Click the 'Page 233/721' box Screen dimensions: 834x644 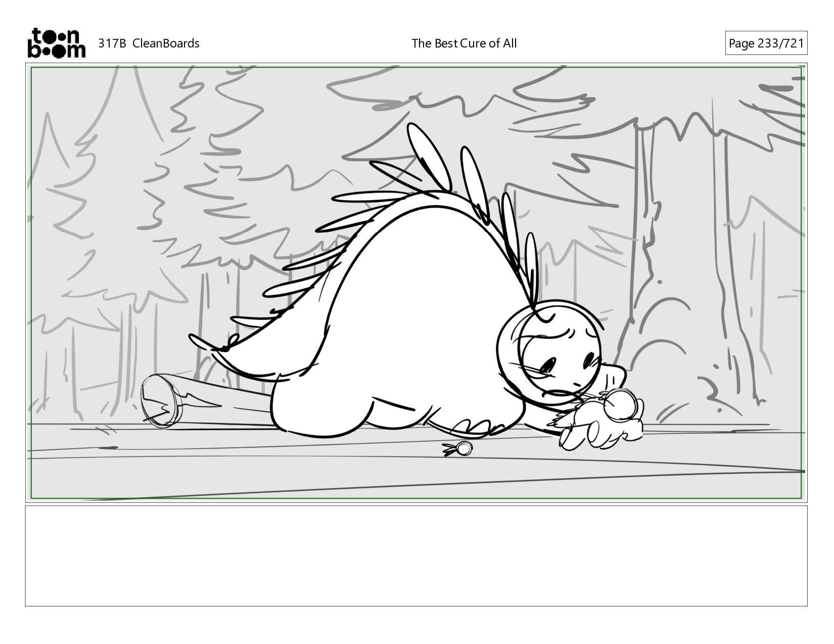tap(766, 43)
